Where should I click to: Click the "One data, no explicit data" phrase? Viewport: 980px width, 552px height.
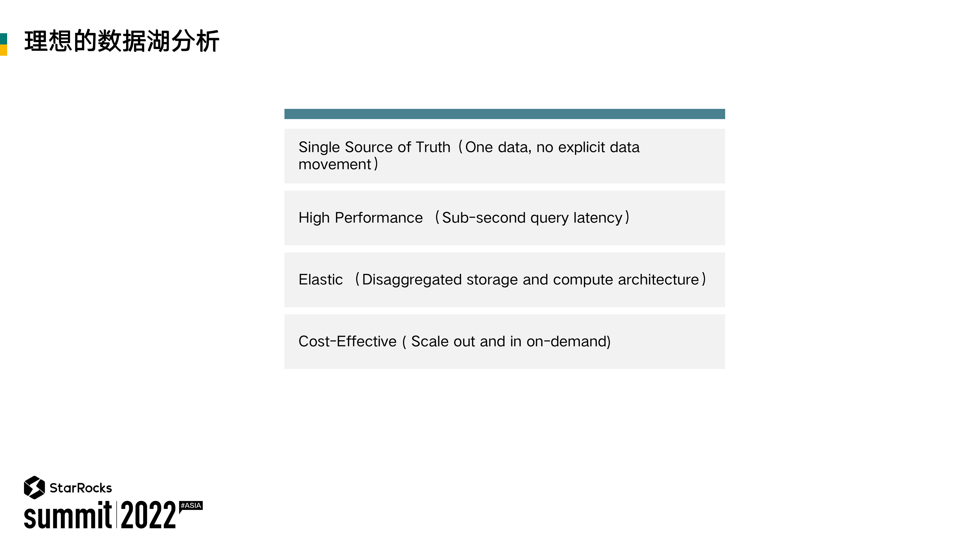click(x=552, y=147)
